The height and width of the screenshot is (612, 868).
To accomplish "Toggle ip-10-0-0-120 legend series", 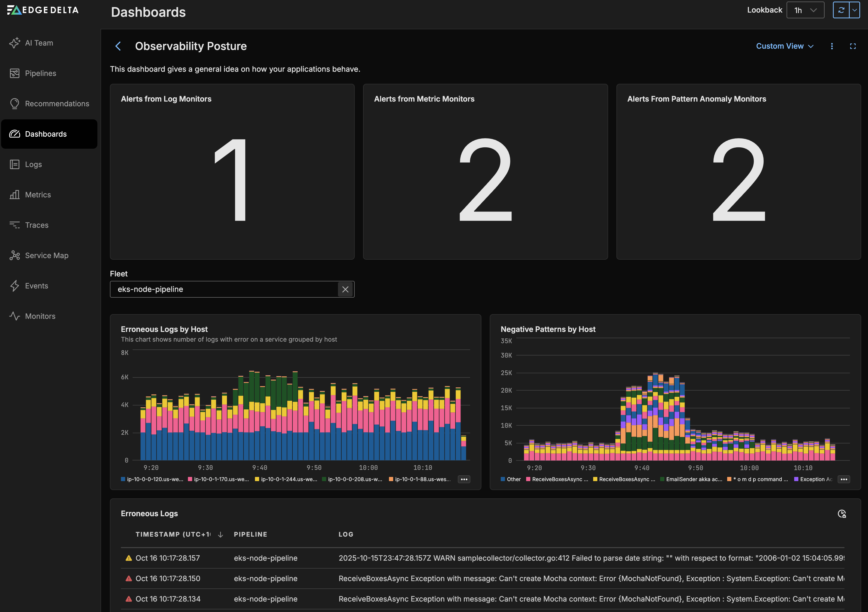I will (155, 479).
